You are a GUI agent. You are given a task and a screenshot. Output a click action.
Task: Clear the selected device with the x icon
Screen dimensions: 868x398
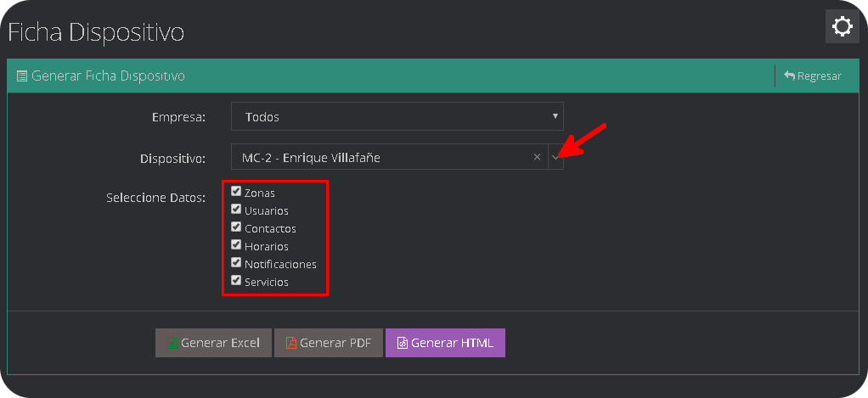537,157
